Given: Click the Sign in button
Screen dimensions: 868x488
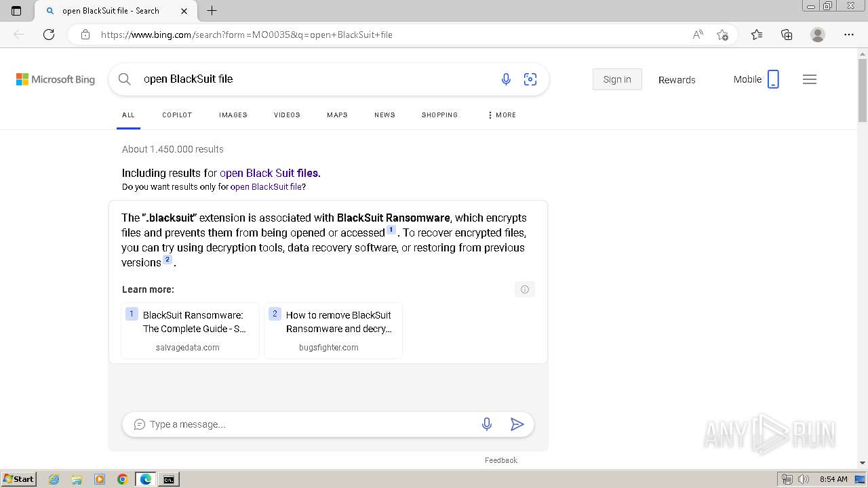Looking at the screenshot, I should click(617, 79).
